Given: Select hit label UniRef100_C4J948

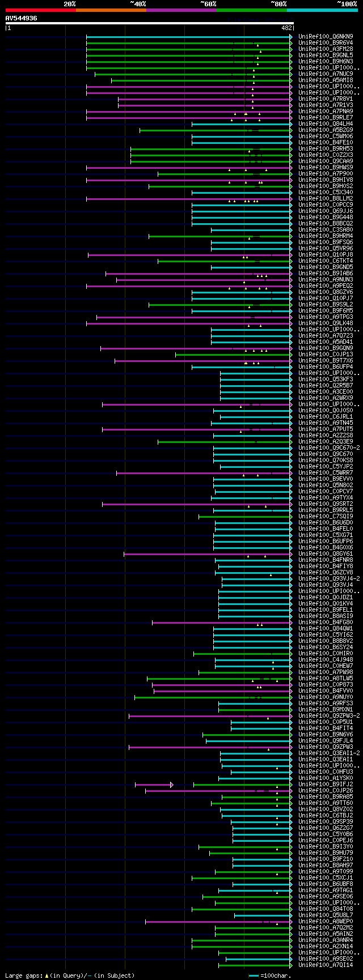Looking at the screenshot, I should point(326,659).
